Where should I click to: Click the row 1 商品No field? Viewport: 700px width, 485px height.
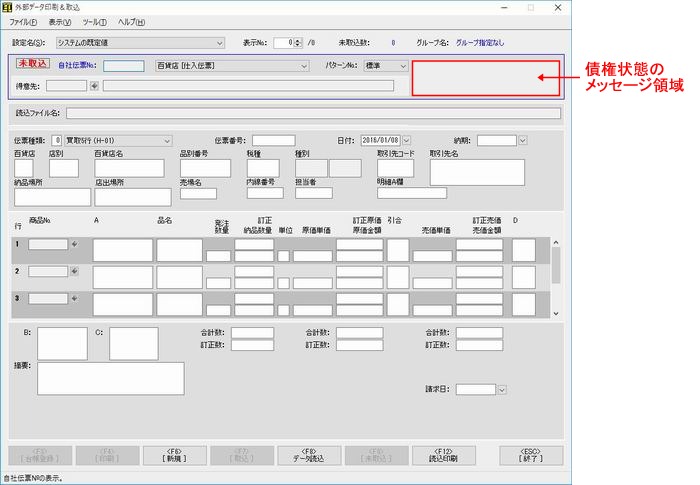tap(48, 244)
